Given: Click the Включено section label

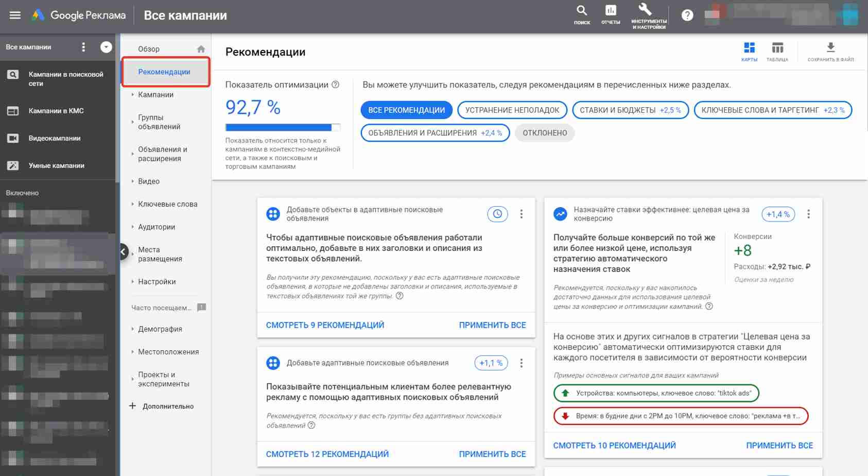Looking at the screenshot, I should tap(22, 193).
